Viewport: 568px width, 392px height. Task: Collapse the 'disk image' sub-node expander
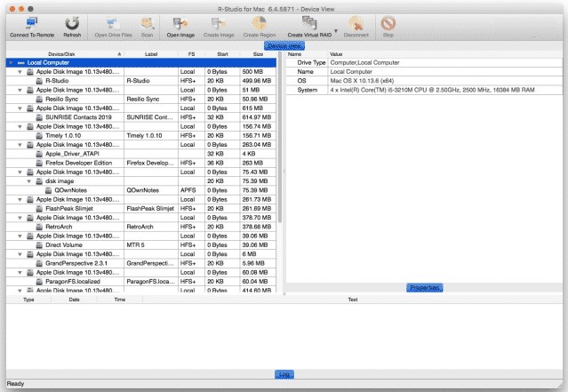tap(29, 181)
